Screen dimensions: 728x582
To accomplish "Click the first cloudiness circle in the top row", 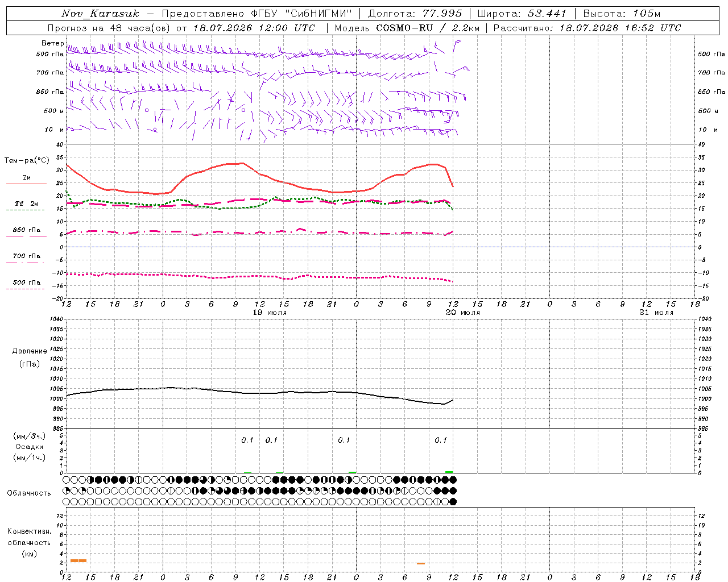I will (x=67, y=480).
